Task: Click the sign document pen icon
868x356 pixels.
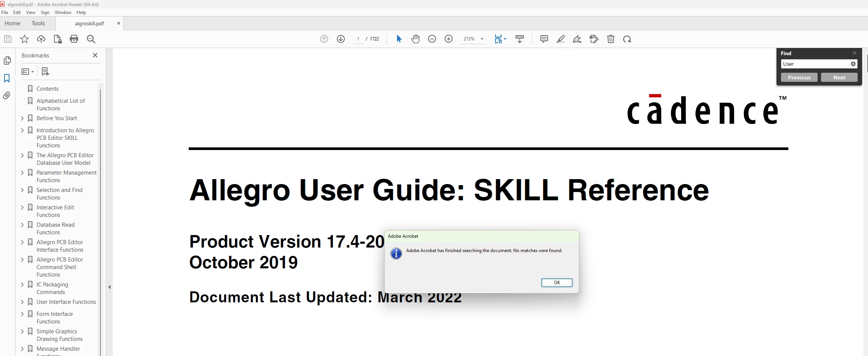Action: click(577, 39)
